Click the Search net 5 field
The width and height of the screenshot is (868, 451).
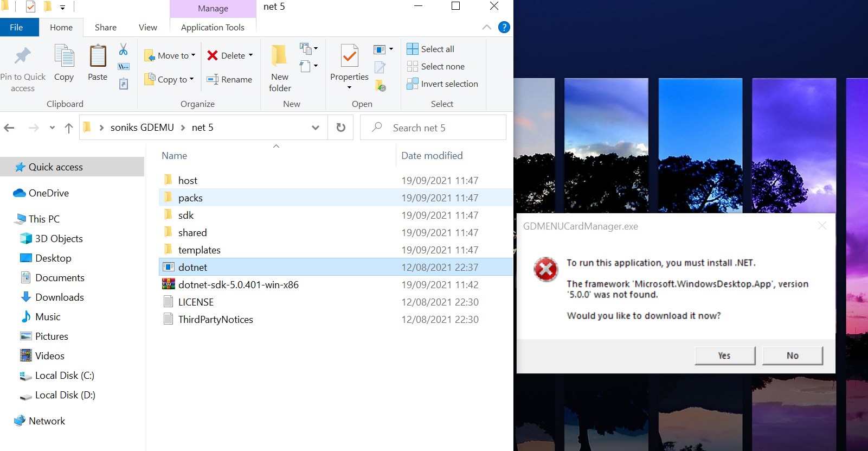point(433,128)
